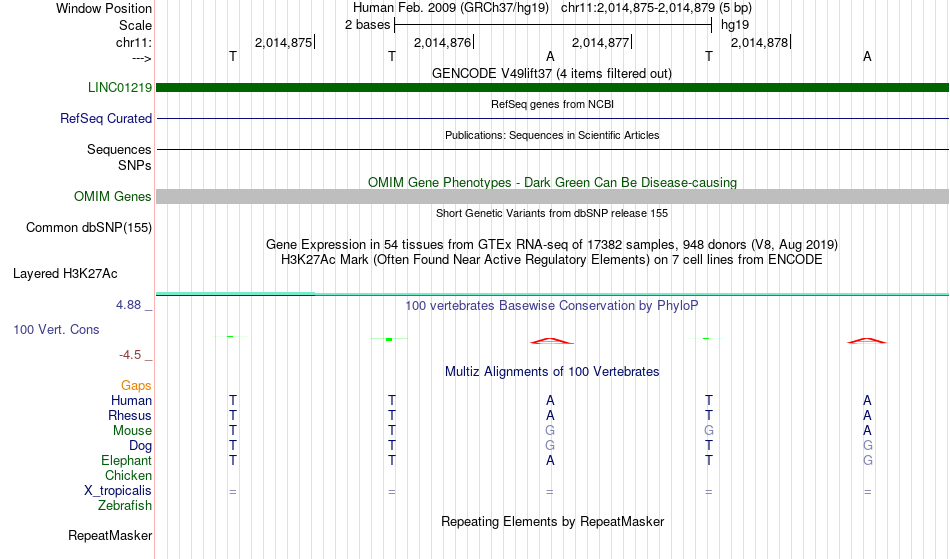Open Publications: Sequences in Scientific Articles title
Viewport: 950px width, 559px height.
[x=552, y=135]
